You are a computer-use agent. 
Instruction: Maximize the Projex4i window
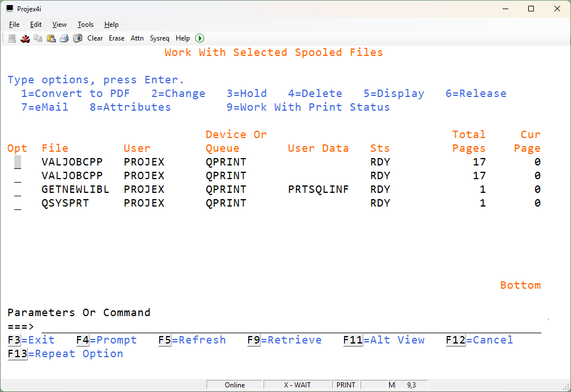click(531, 9)
